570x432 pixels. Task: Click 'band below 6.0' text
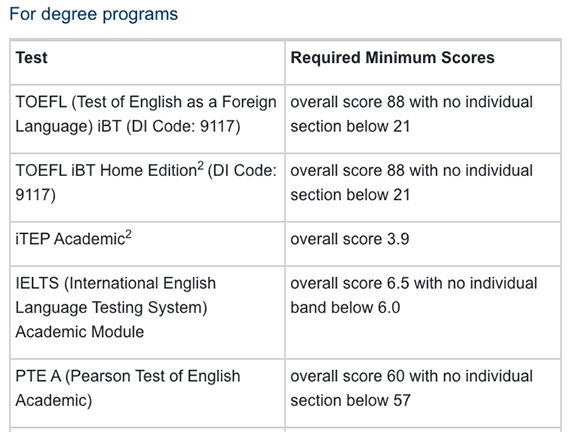(345, 308)
